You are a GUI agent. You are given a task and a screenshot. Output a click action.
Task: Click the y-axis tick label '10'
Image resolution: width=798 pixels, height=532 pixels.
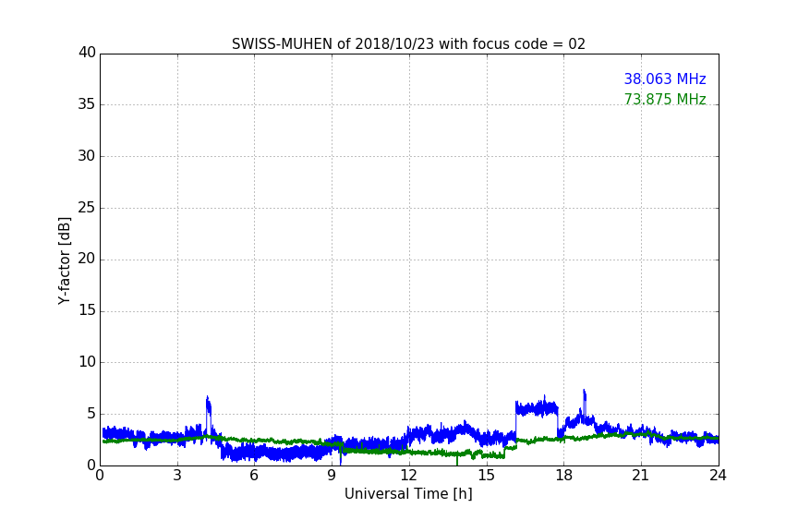87,362
